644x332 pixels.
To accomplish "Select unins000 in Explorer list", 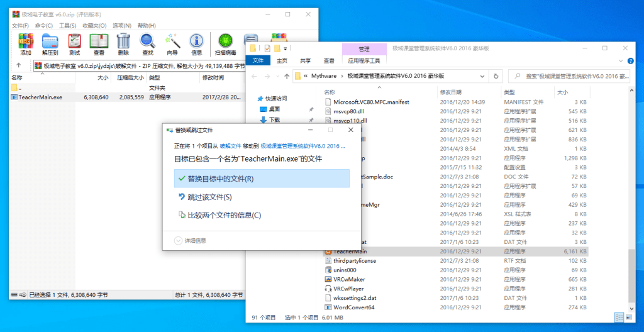I will click(x=455, y=270).
